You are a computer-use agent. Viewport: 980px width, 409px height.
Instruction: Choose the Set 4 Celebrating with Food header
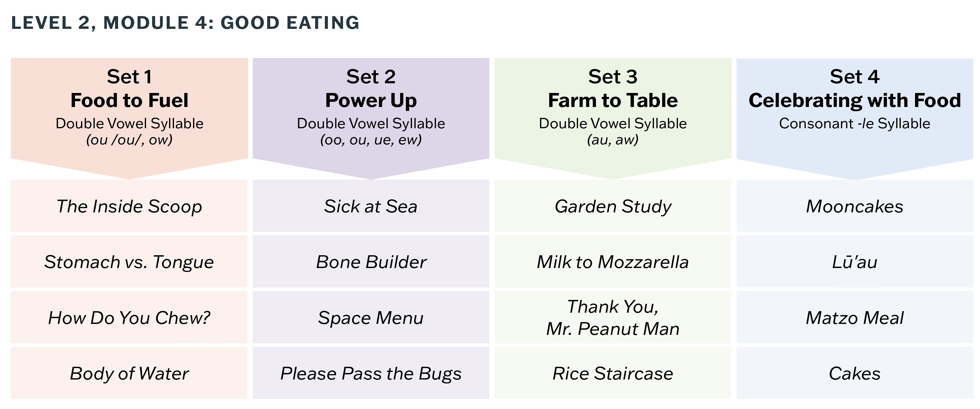coord(854,100)
